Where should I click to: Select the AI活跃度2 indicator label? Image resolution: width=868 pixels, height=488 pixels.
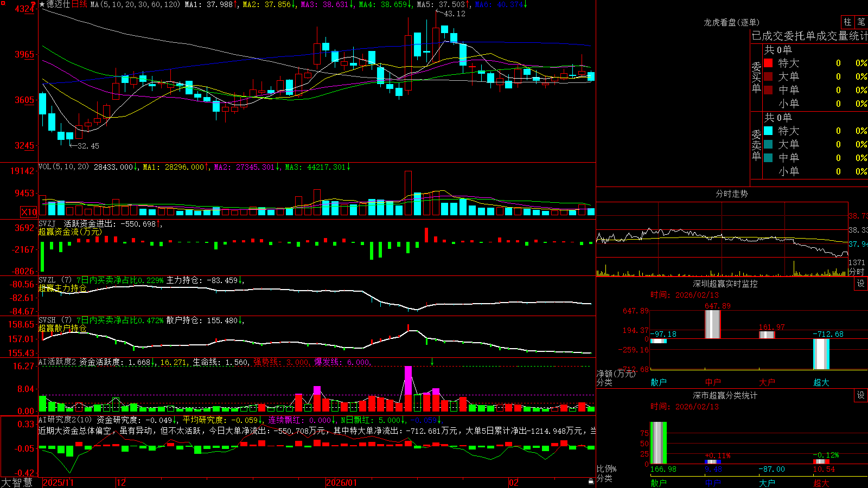point(58,362)
